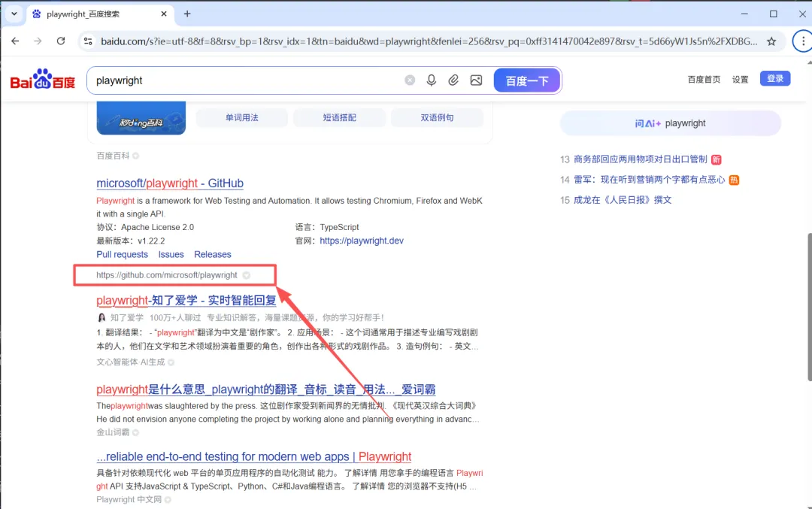Viewport: 812px width, 509px height.
Task: Maximize the browser window
Action: pos(773,14)
